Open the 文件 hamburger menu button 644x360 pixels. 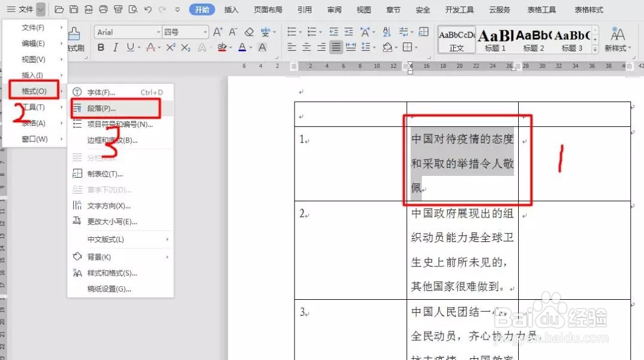(x=20, y=9)
